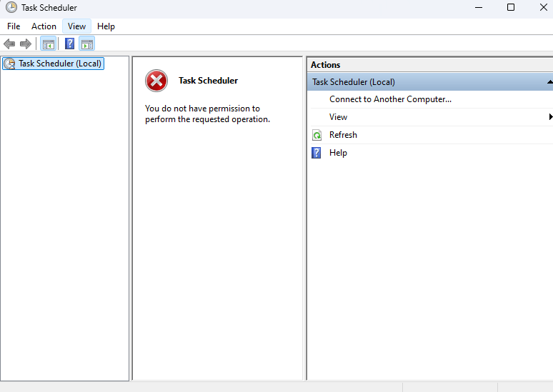
Task: Select Task Scheduler (Local) tree node
Action: 54,64
